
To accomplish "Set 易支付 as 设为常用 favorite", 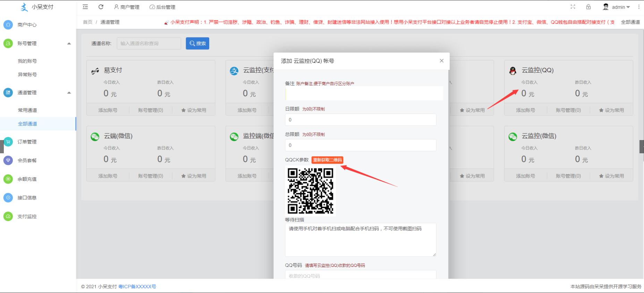I will 194,110.
